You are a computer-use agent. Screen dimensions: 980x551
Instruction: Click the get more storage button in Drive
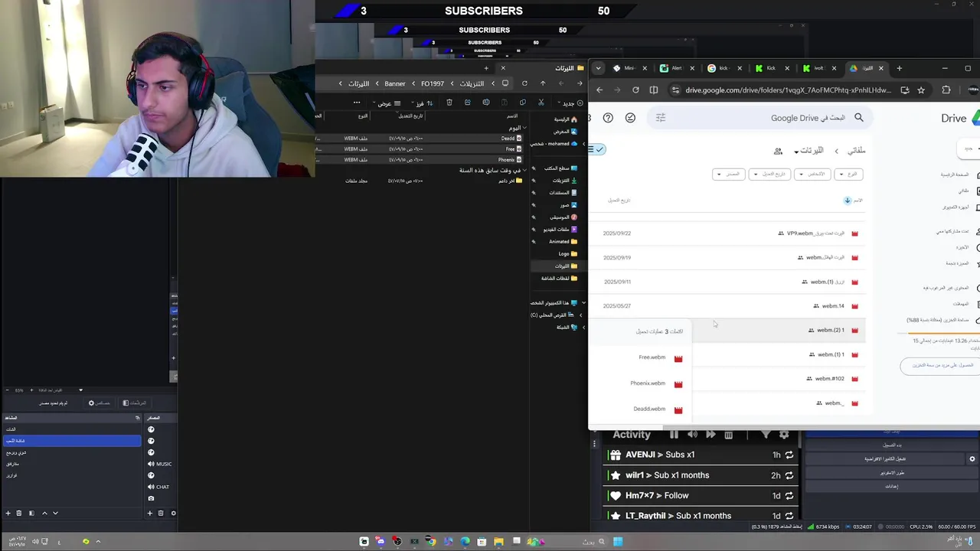click(942, 365)
